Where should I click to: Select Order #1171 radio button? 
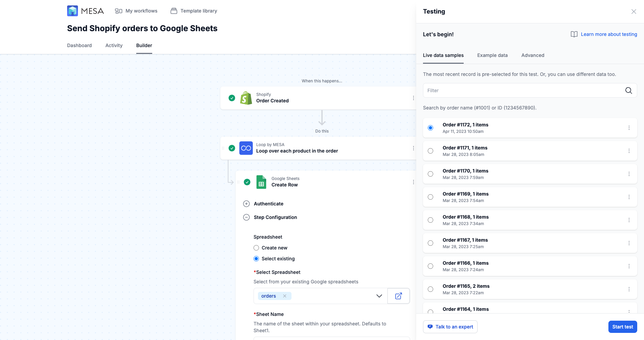tap(430, 151)
